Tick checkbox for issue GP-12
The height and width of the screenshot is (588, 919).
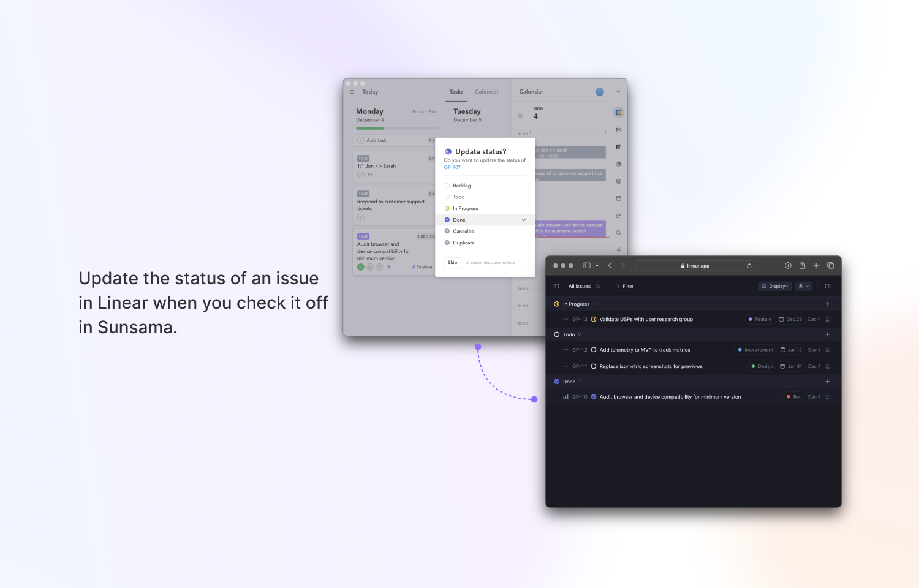556,350
